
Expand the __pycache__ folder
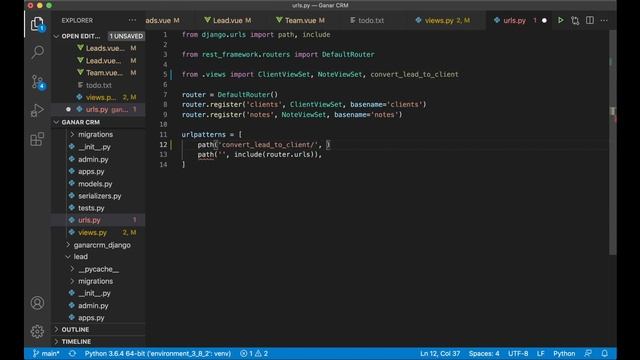pyautogui.click(x=98, y=269)
